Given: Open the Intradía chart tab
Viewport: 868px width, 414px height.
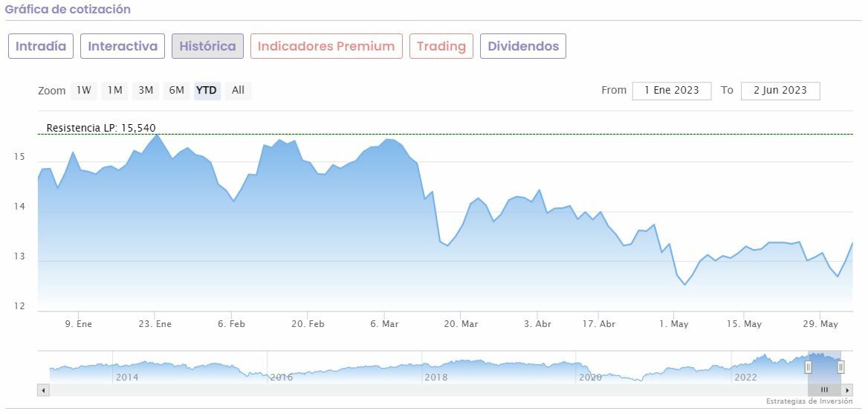Looking at the screenshot, I should coord(41,46).
